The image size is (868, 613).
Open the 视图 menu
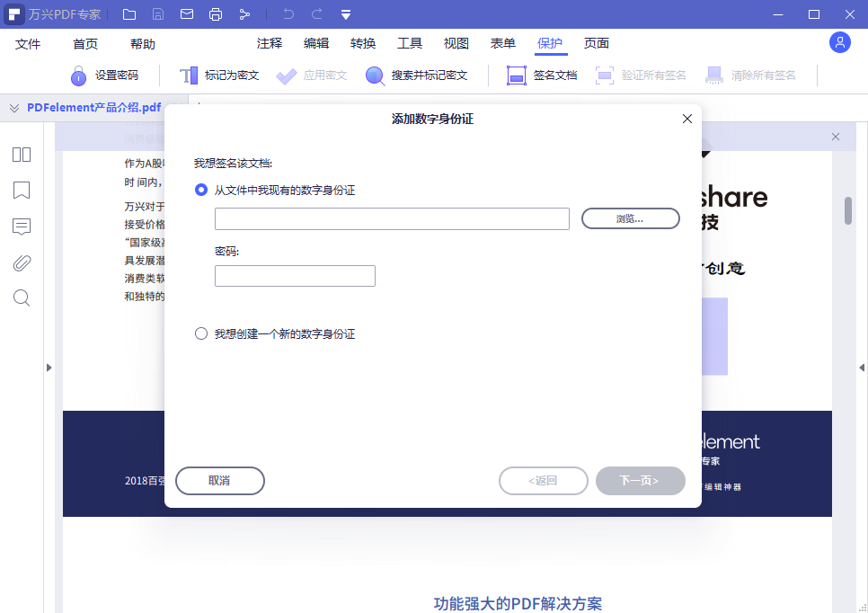coord(456,42)
